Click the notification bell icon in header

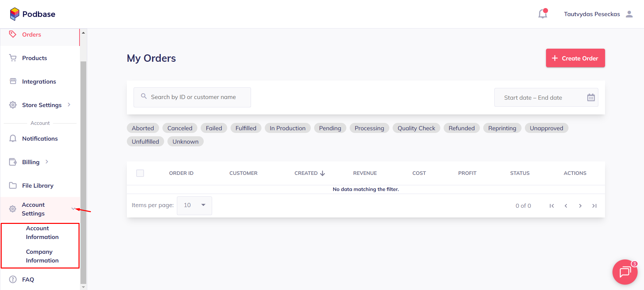pyautogui.click(x=543, y=14)
